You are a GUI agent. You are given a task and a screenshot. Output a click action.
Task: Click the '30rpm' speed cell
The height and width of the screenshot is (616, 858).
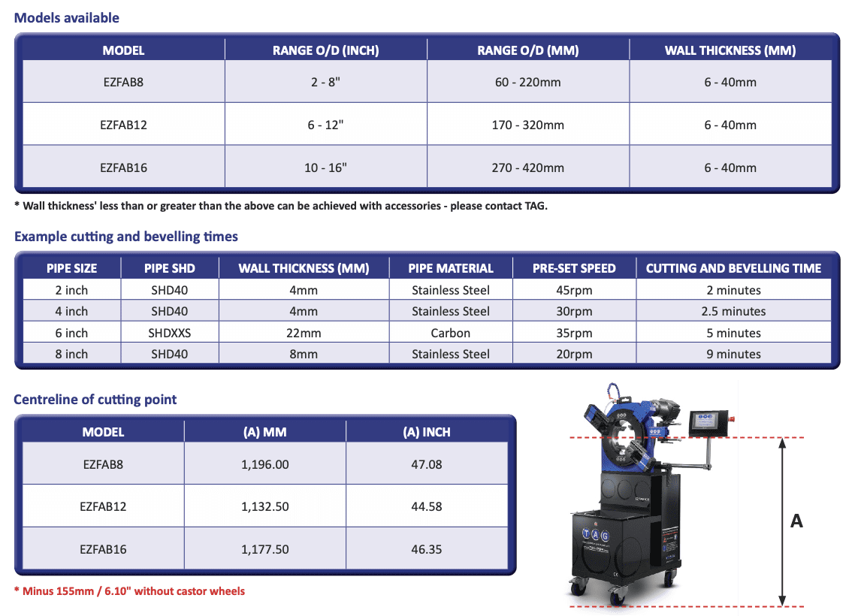pyautogui.click(x=574, y=311)
